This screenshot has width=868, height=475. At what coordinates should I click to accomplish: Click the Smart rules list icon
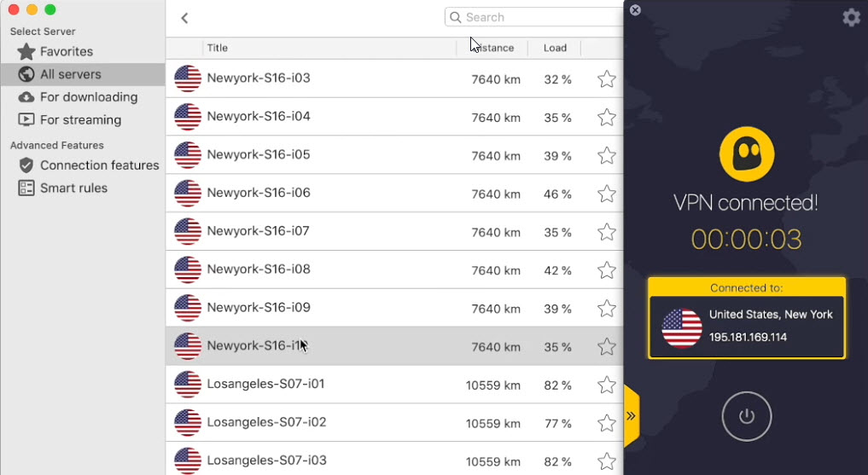click(26, 188)
